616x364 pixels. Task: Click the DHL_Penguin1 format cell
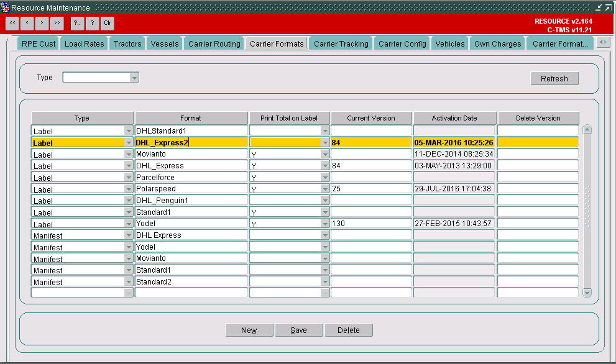191,201
